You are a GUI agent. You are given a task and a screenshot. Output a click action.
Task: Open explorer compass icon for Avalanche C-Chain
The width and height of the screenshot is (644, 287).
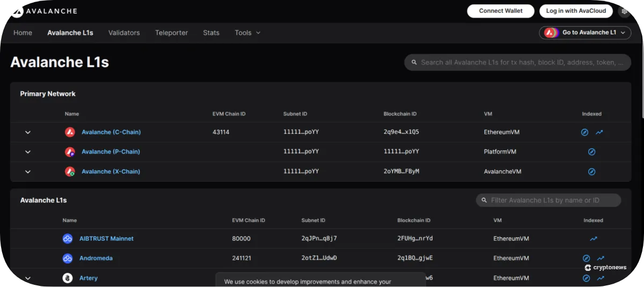coord(585,132)
